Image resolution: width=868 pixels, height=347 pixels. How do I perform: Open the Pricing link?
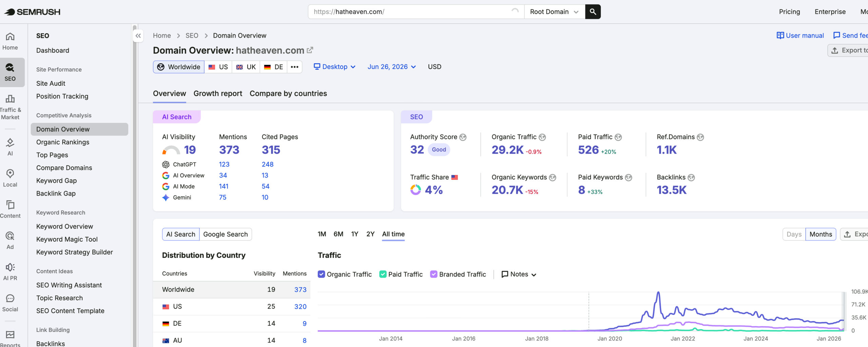[x=789, y=12]
